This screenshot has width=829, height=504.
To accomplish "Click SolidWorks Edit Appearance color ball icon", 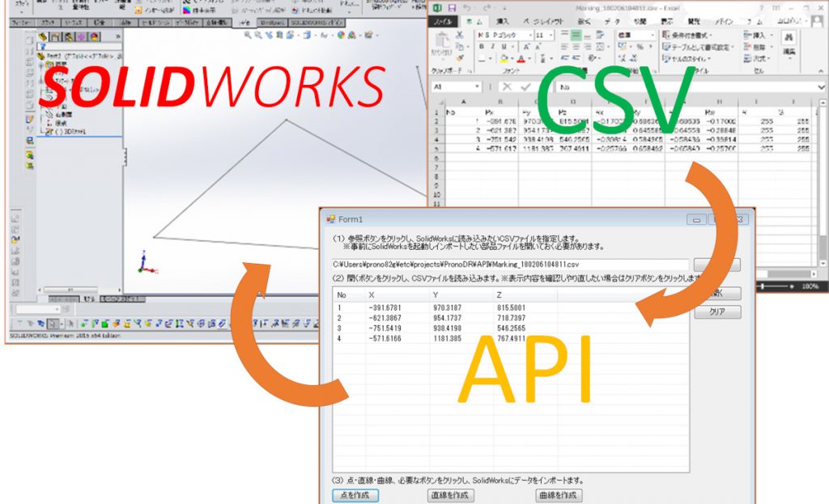I will [x=341, y=35].
